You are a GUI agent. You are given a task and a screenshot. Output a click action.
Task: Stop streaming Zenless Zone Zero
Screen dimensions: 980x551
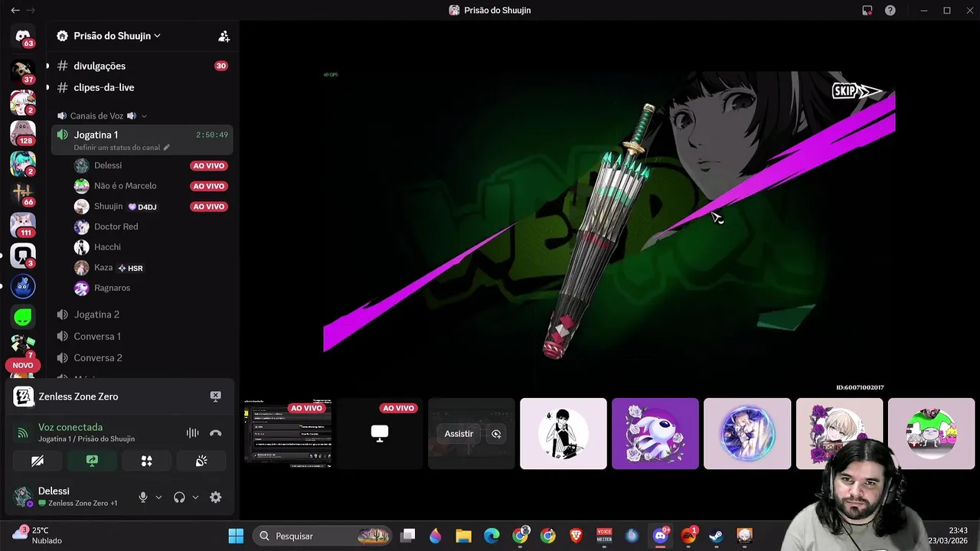click(x=215, y=396)
